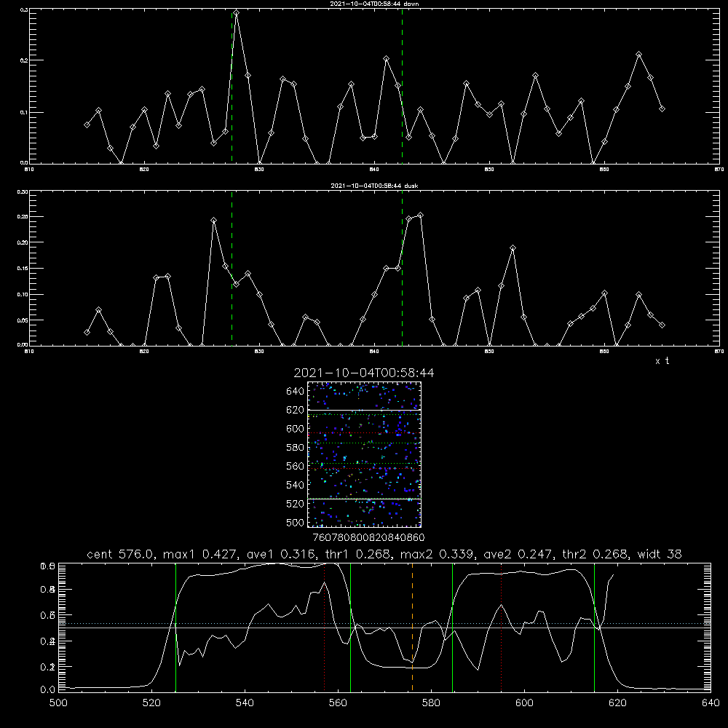Click the bottom plot x-axis label 600
Screen dimensions: 728x728
(x=524, y=703)
